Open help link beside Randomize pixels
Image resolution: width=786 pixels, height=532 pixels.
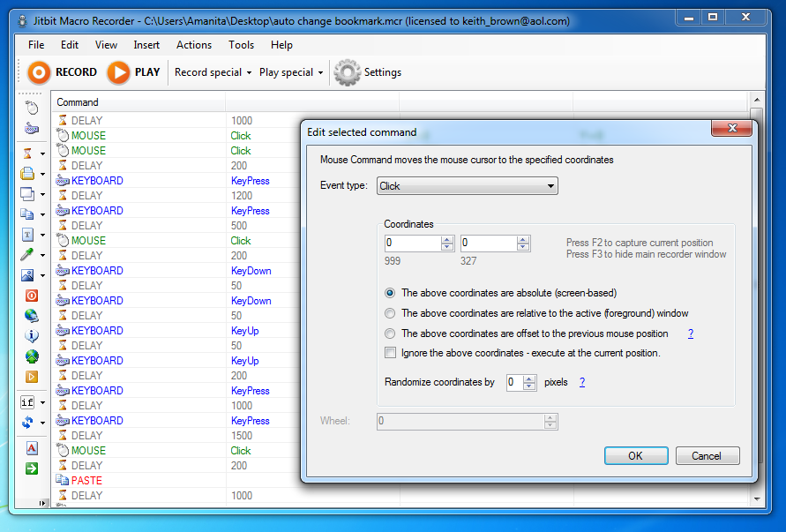pos(582,382)
